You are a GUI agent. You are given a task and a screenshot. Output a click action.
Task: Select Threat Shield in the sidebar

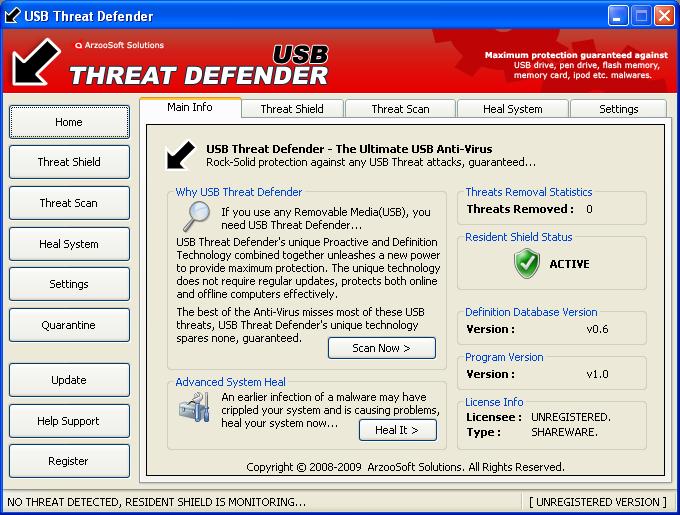69,162
